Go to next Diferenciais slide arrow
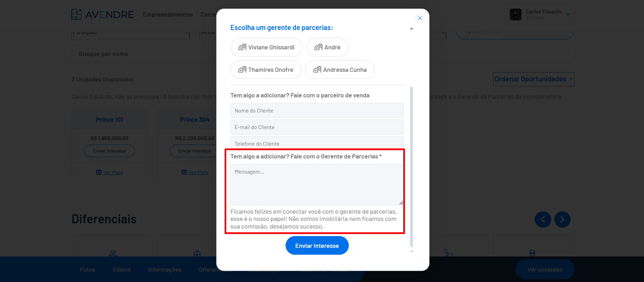Image resolution: width=644 pixels, height=282 pixels. [x=562, y=219]
